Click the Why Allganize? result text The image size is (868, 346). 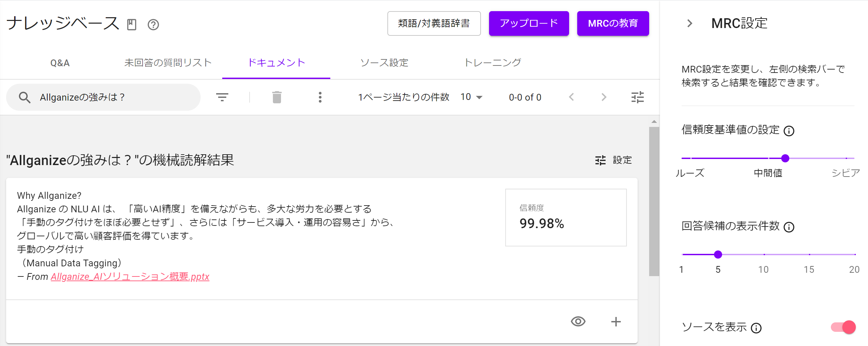[x=49, y=196]
